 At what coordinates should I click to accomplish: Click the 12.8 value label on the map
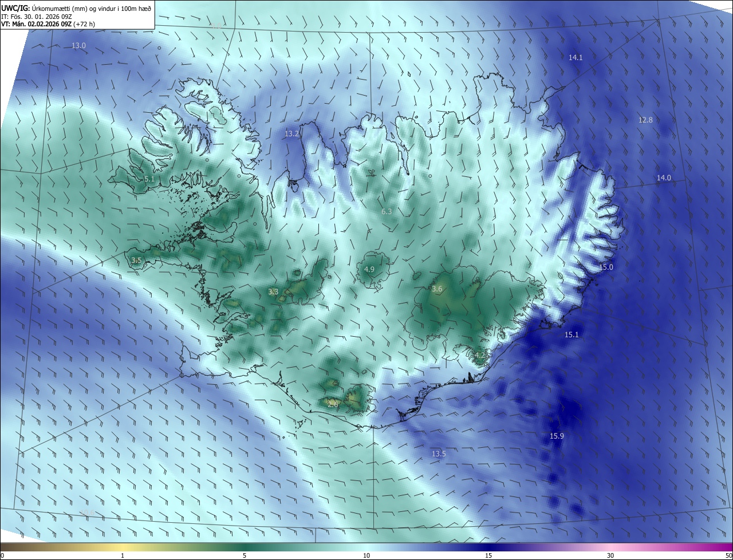pos(645,120)
